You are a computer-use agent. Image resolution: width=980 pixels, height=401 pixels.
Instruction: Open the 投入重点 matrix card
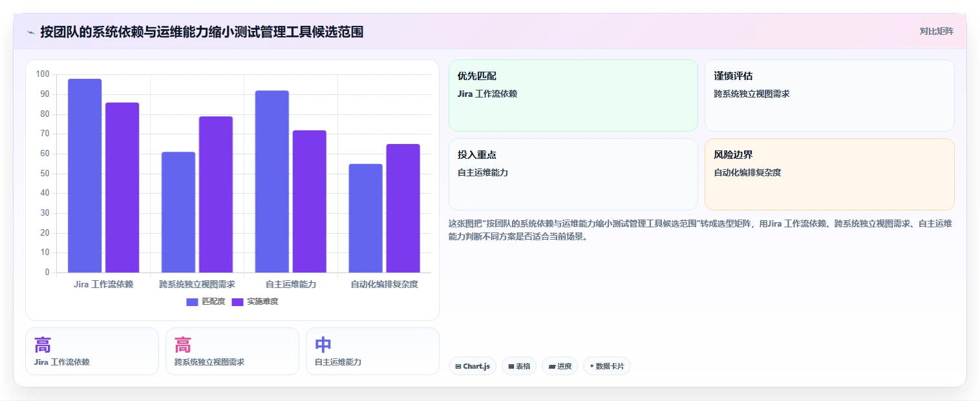(573, 174)
